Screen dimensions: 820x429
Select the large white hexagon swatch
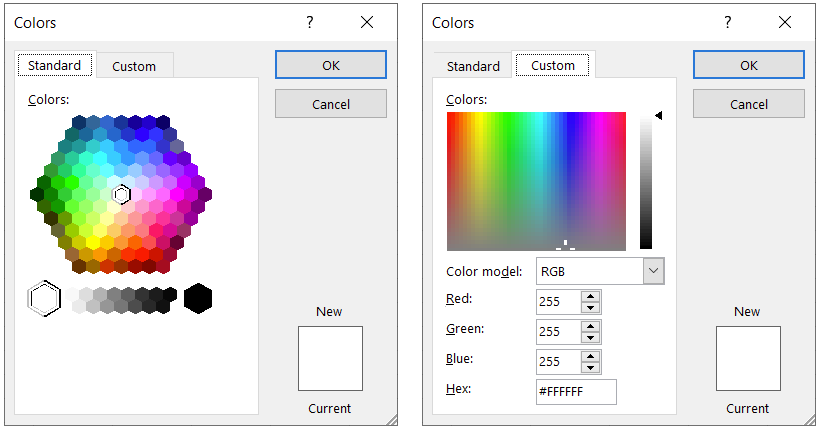(x=44, y=297)
